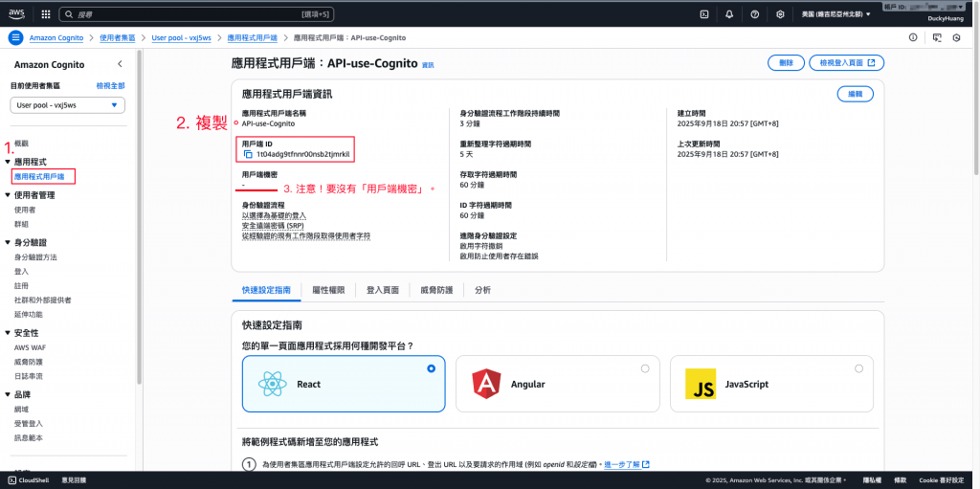Open 應用程式用戶端 in the sidebar
This screenshot has width=980, height=489.
(39, 177)
